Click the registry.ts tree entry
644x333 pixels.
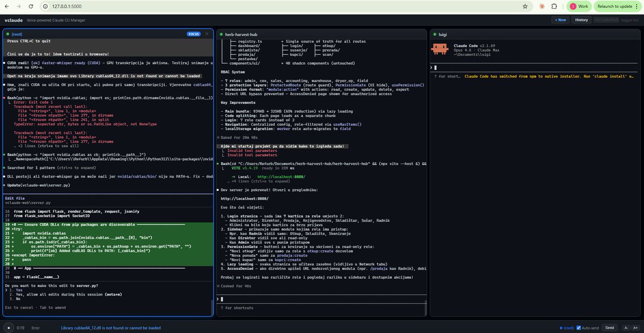point(250,41)
